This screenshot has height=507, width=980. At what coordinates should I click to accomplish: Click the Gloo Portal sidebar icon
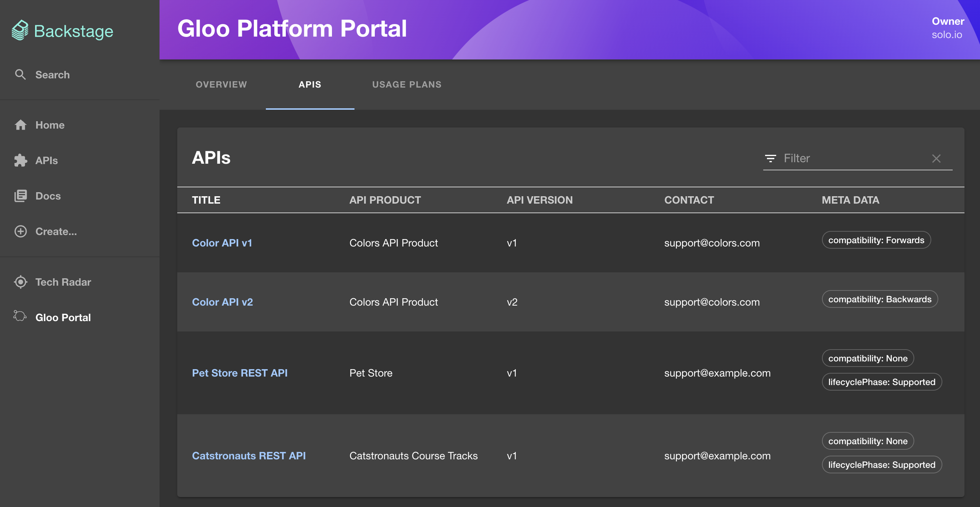[x=20, y=316]
